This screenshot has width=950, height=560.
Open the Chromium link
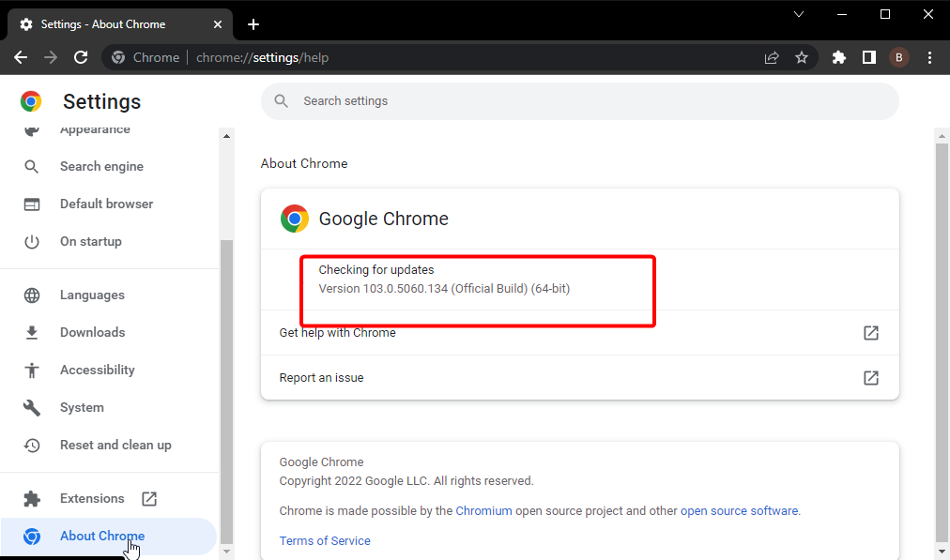point(483,511)
